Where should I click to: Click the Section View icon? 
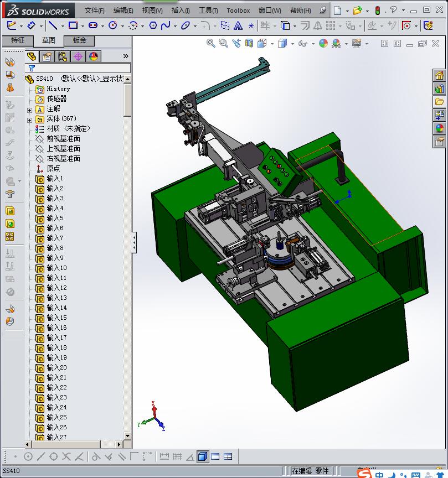(249, 43)
